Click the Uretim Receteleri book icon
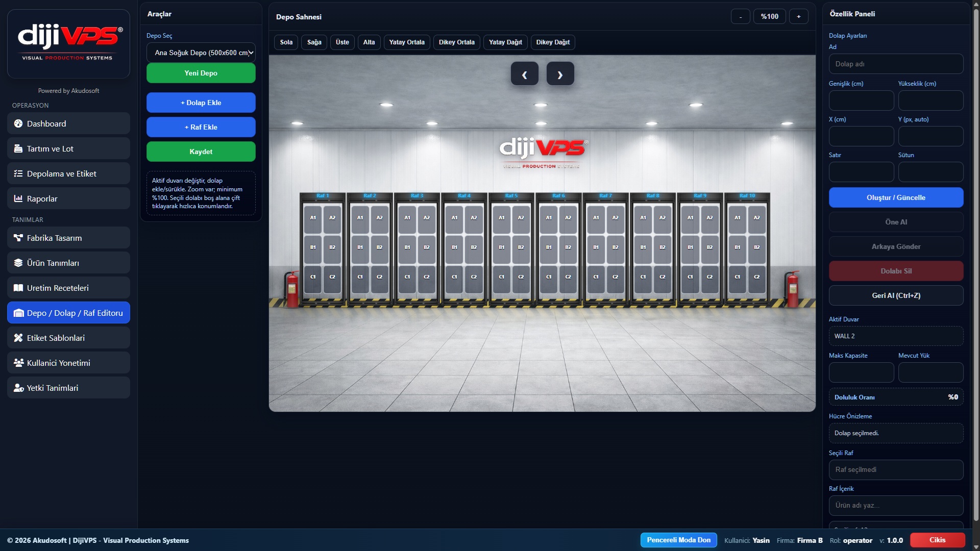980x551 pixels. (x=18, y=288)
